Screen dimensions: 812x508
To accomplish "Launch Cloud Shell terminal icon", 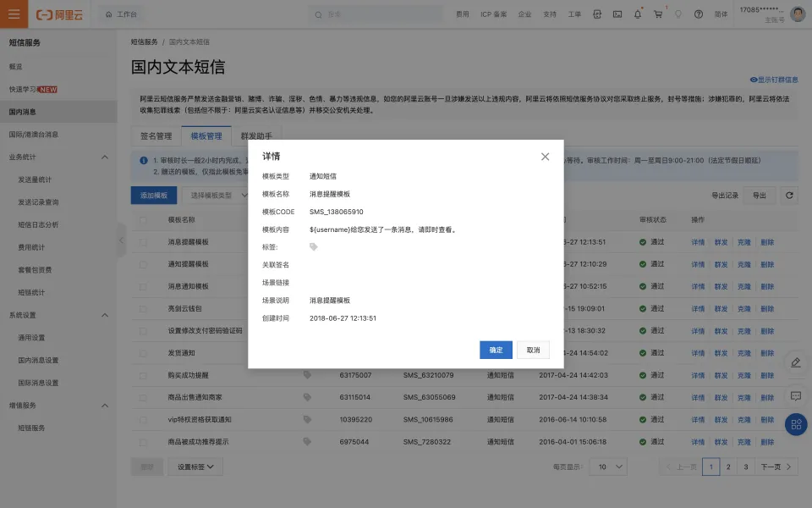I will (617, 14).
